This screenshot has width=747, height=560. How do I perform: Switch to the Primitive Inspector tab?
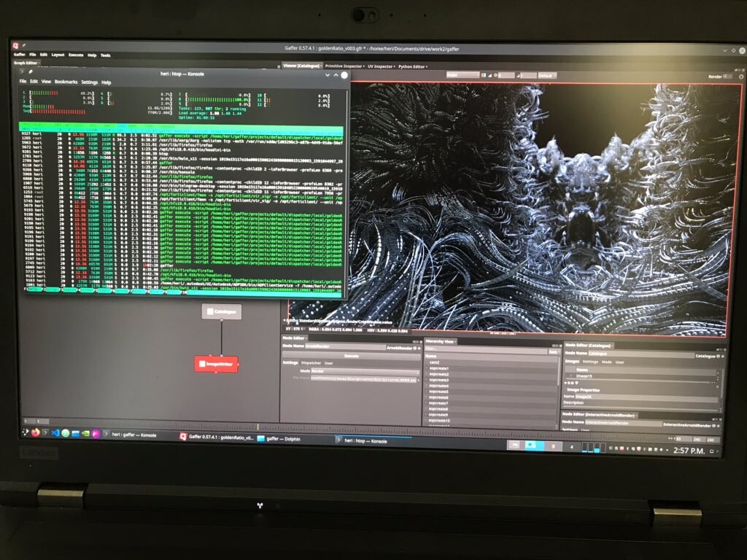click(344, 66)
